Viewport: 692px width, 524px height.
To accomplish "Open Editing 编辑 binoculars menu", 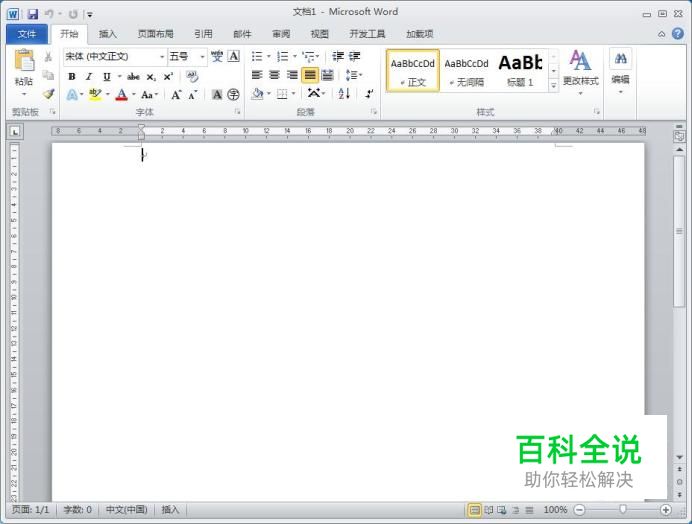I will point(620,71).
